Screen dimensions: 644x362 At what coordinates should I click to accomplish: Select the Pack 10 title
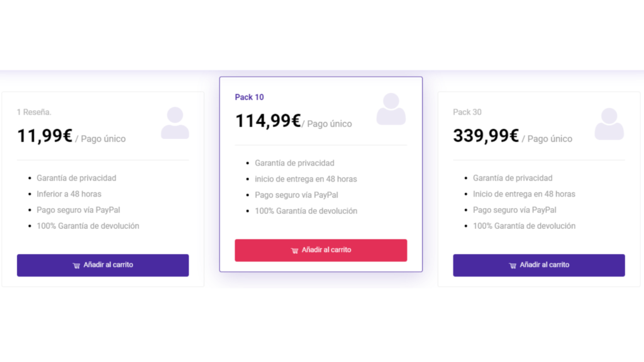click(x=249, y=97)
